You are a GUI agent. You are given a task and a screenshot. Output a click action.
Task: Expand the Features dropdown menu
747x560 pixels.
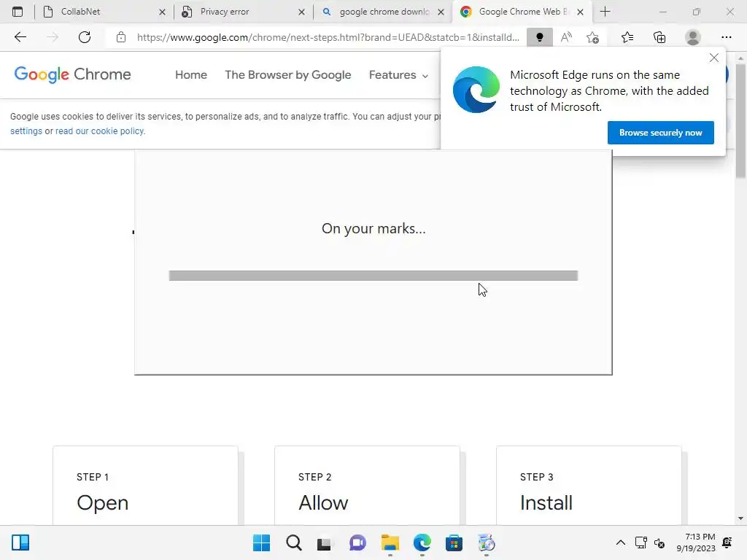click(x=398, y=75)
